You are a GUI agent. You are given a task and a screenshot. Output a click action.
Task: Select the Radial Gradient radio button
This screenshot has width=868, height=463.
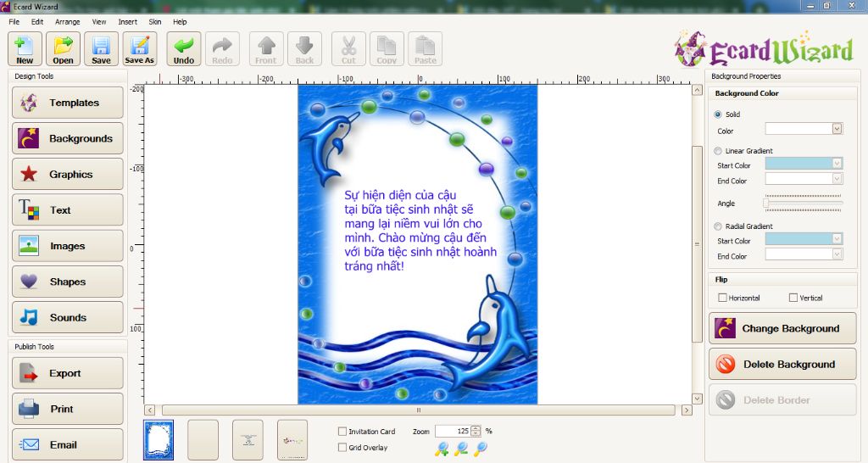point(718,226)
